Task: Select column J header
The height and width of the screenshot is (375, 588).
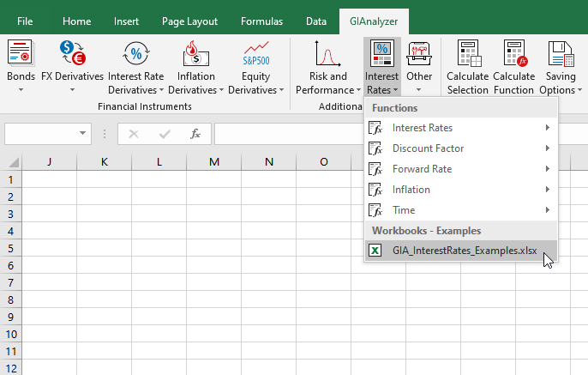Action: click(49, 162)
